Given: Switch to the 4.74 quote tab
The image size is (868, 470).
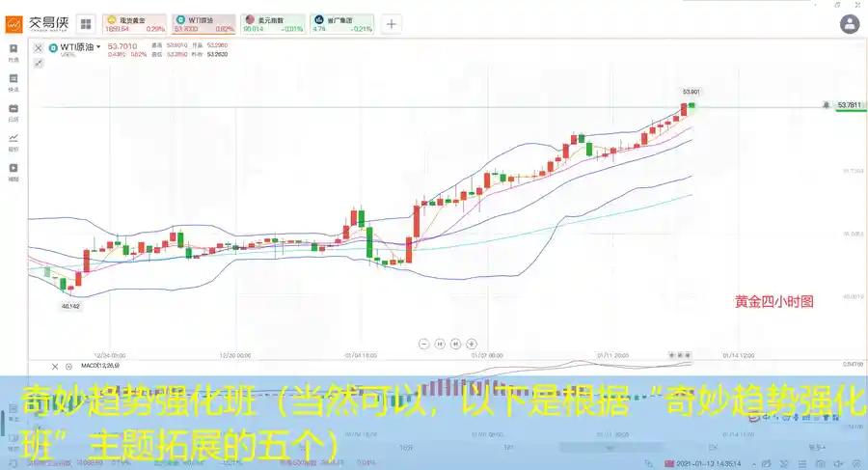Looking at the screenshot, I should point(342,24).
